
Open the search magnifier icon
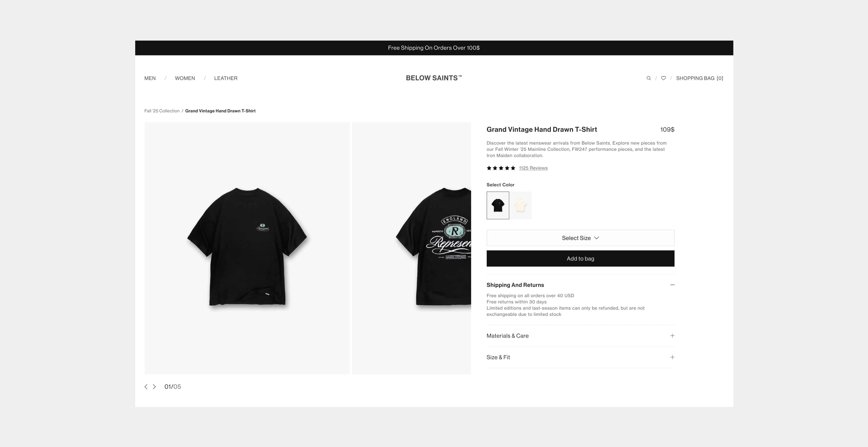click(648, 78)
